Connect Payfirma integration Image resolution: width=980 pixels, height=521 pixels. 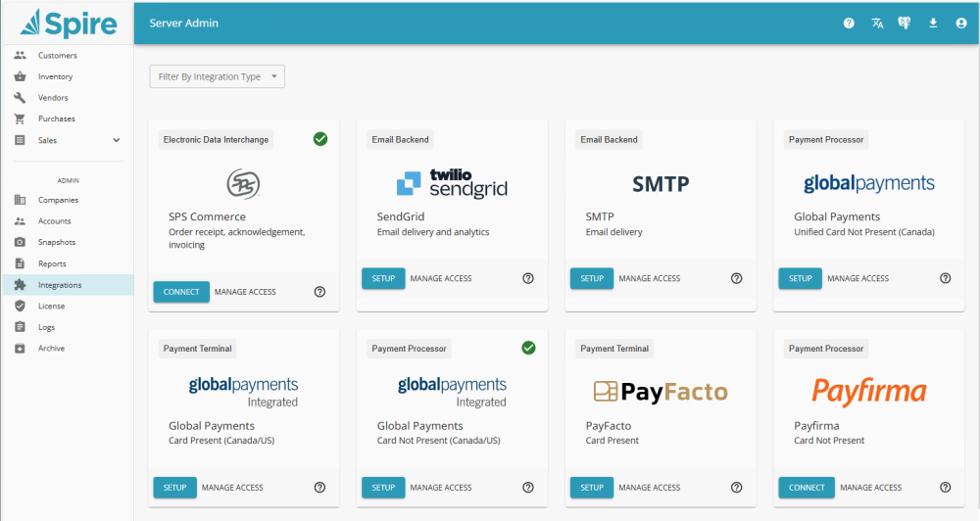[807, 488]
